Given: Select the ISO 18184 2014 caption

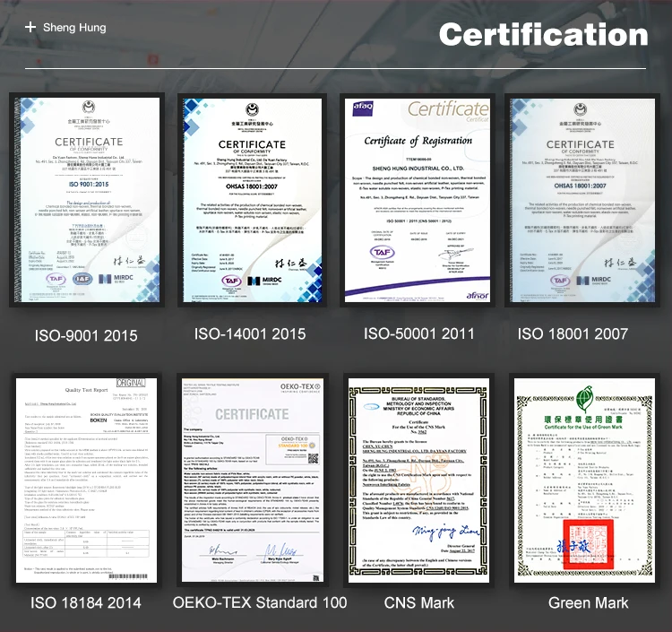Looking at the screenshot, I should pos(86,602).
